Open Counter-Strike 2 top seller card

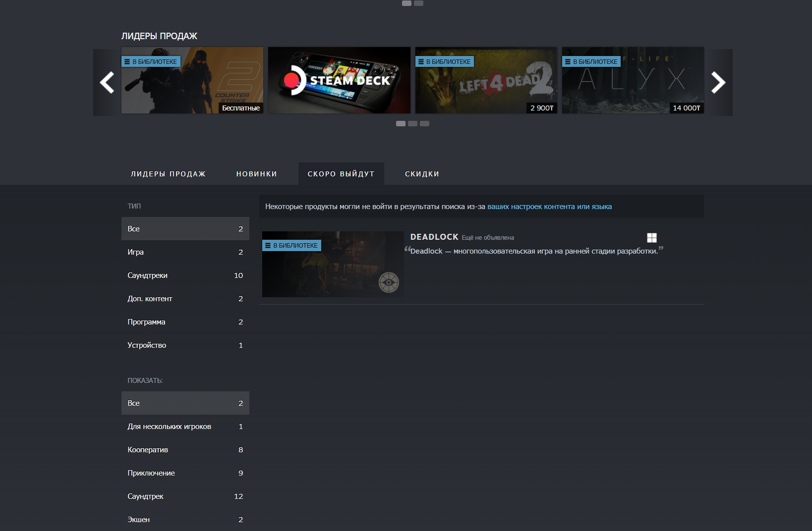pos(192,80)
